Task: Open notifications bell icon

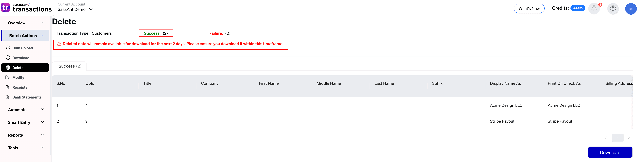Action: [594, 9]
